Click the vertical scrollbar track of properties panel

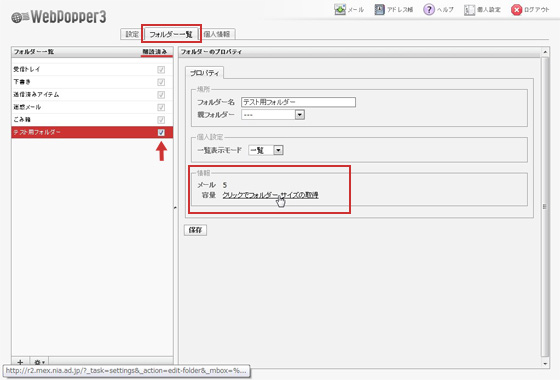(x=545, y=207)
